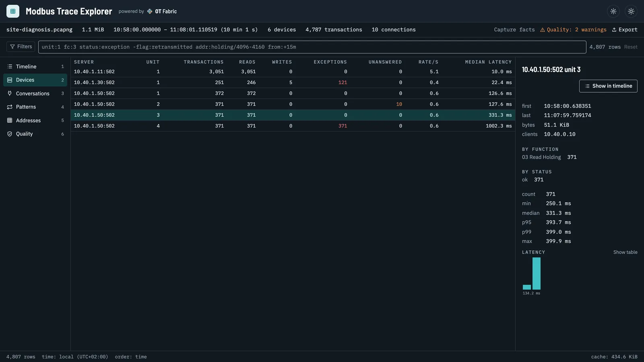Click the OT Fabric logo icon
The width and height of the screenshot is (644, 362).
[x=150, y=11]
